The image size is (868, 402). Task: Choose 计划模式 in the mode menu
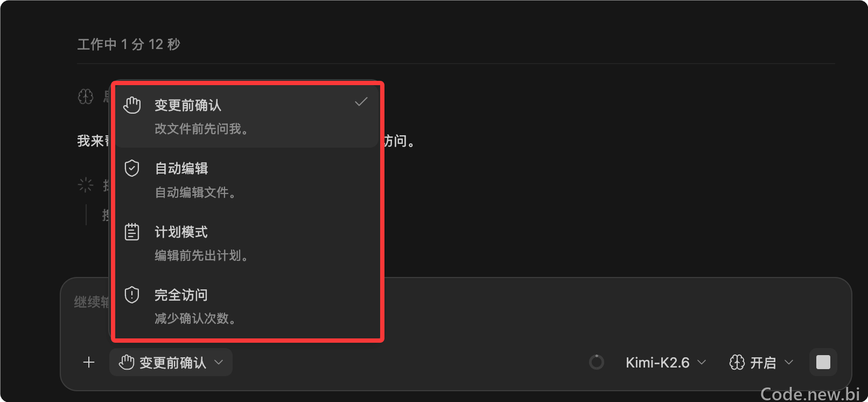(x=247, y=243)
